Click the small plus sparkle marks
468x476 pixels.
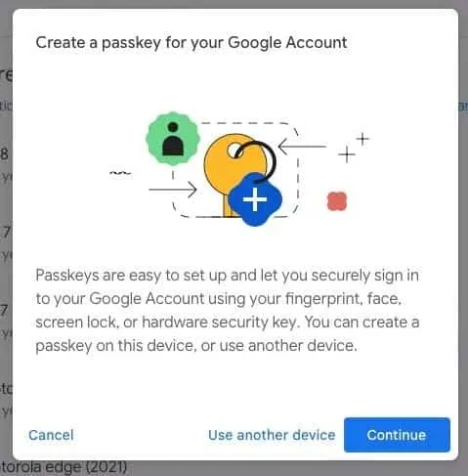[354, 148]
